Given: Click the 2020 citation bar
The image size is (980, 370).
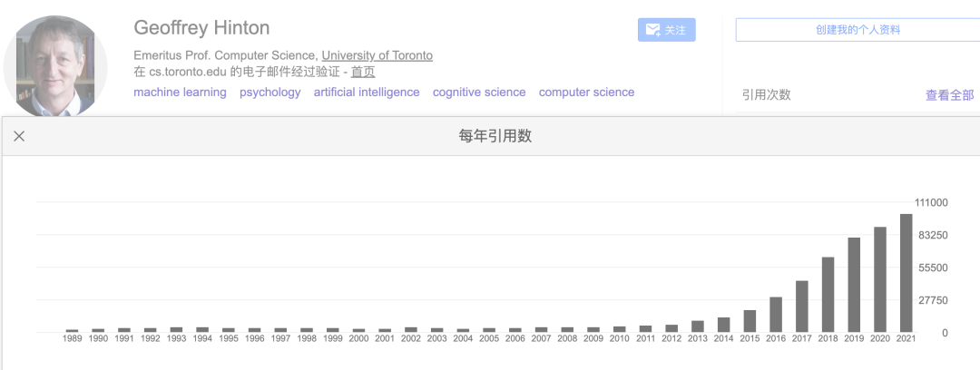Looking at the screenshot, I should point(880,279).
